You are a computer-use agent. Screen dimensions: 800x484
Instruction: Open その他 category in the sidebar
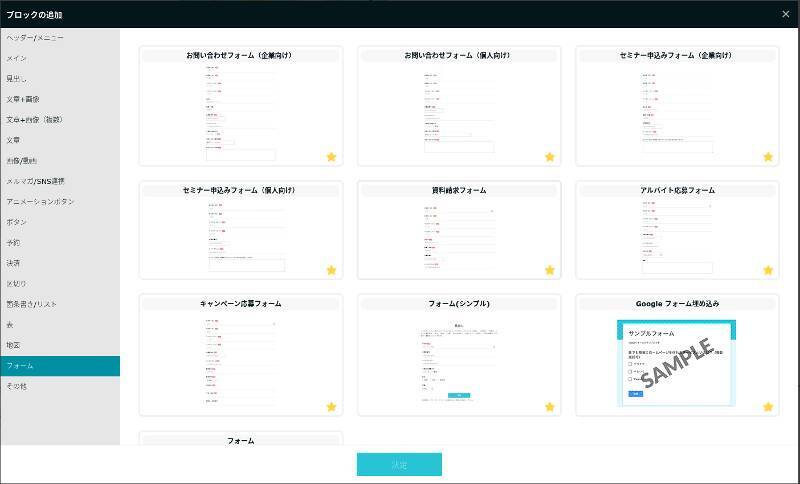(x=17, y=386)
